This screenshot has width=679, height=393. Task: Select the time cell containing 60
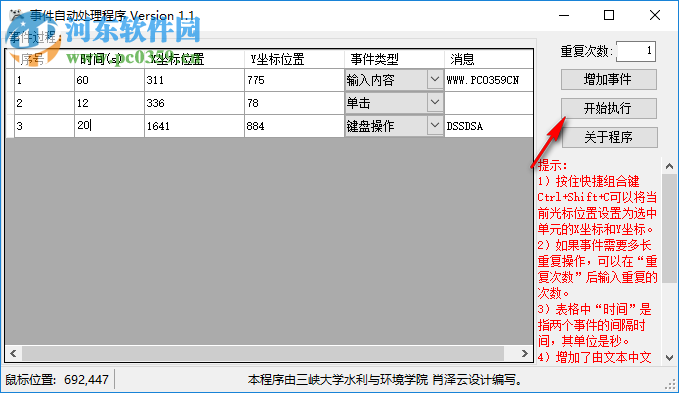pyautogui.click(x=109, y=80)
